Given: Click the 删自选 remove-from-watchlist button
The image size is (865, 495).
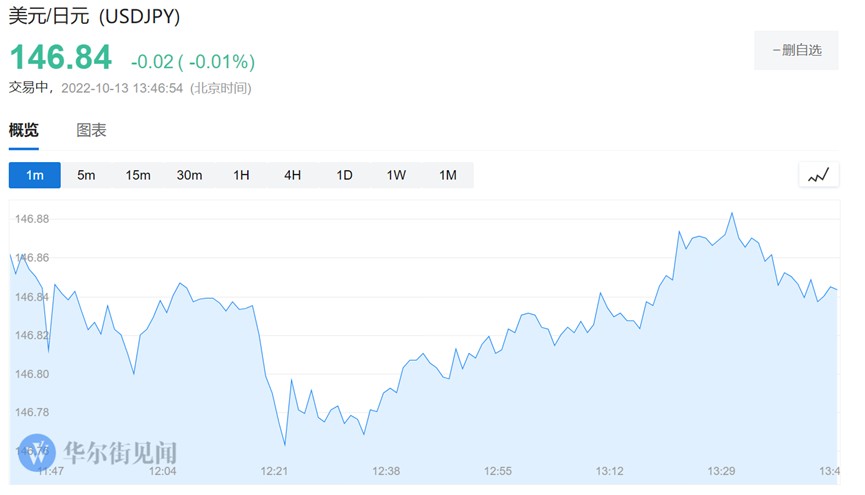Looking at the screenshot, I should tap(796, 50).
